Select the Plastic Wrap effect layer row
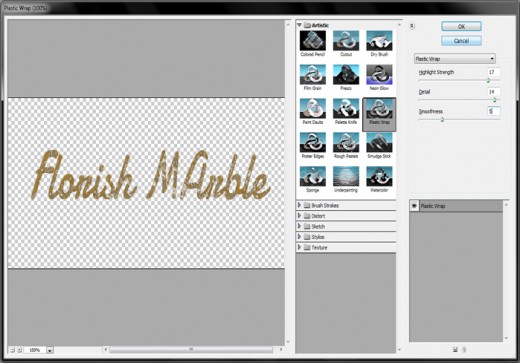This screenshot has height=363, width=520. [x=456, y=206]
